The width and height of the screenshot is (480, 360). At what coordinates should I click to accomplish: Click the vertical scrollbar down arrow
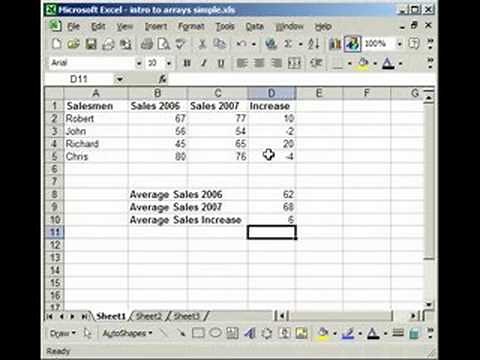(x=429, y=305)
